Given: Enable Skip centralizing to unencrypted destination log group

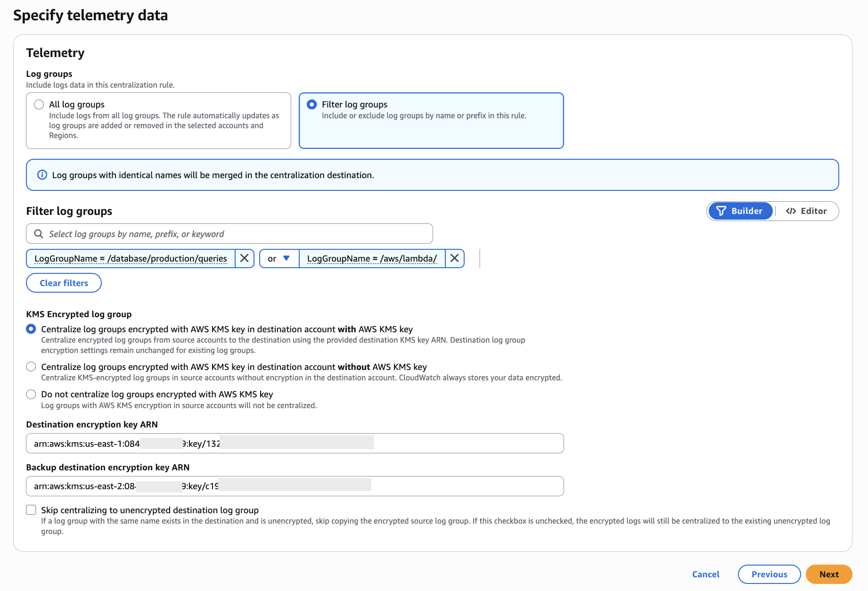Looking at the screenshot, I should 31,509.
